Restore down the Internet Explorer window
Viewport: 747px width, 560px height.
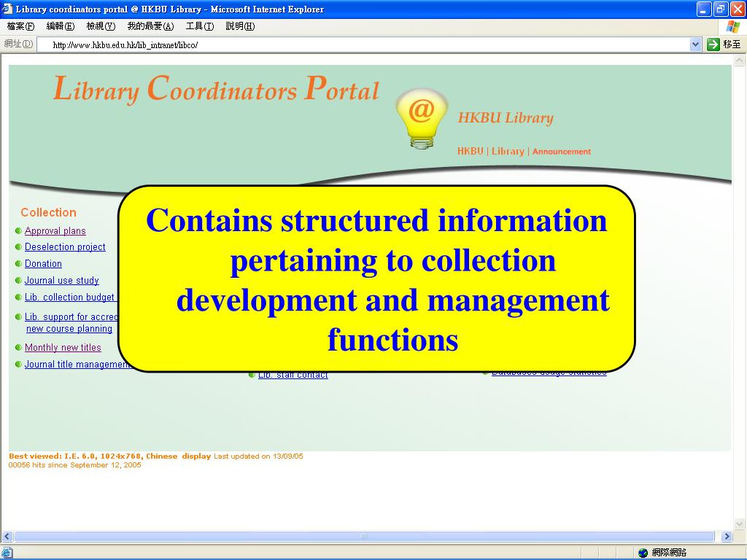pyautogui.click(x=721, y=9)
